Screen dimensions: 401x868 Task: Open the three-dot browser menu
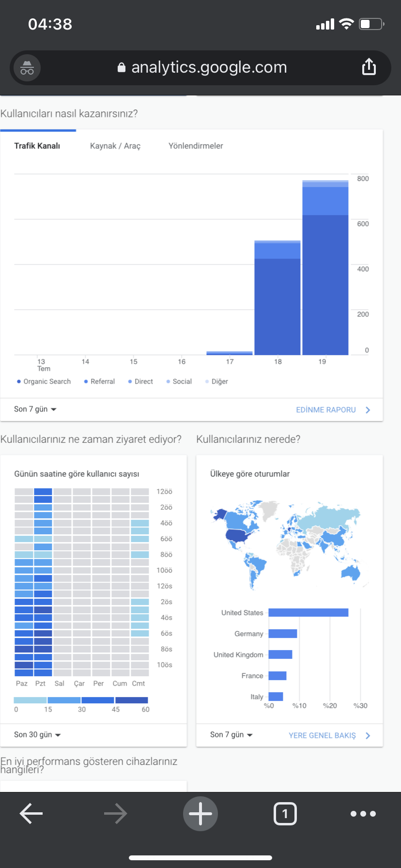(x=363, y=813)
